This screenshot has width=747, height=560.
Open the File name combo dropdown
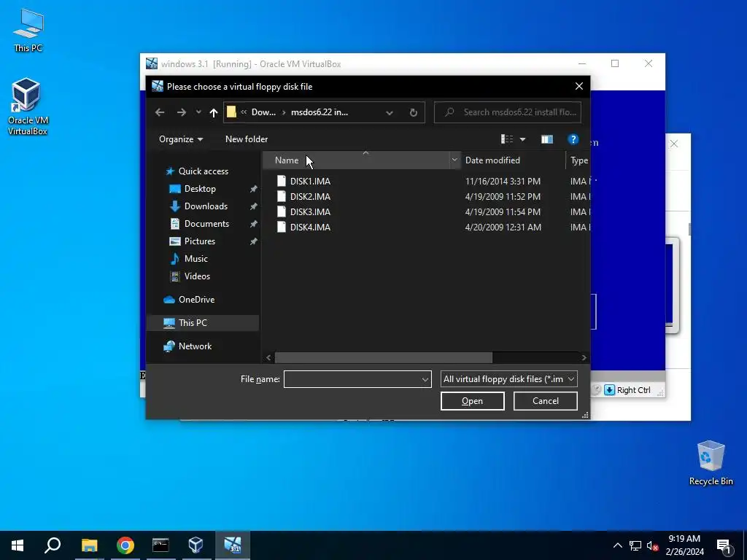(425, 379)
